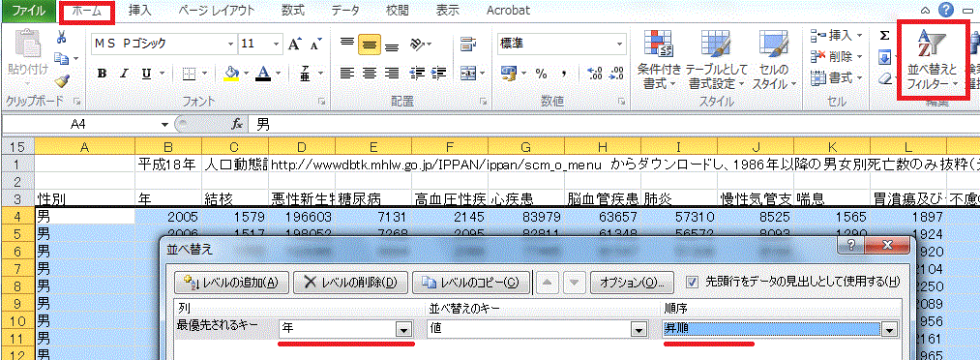Toggle Align Text Left

(x=347, y=74)
